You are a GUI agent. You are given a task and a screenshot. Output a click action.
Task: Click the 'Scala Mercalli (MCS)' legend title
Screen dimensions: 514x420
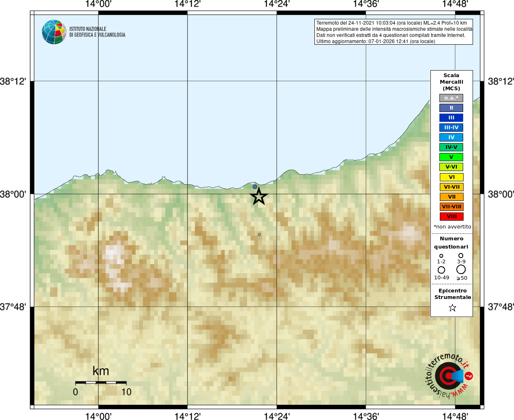pos(451,82)
